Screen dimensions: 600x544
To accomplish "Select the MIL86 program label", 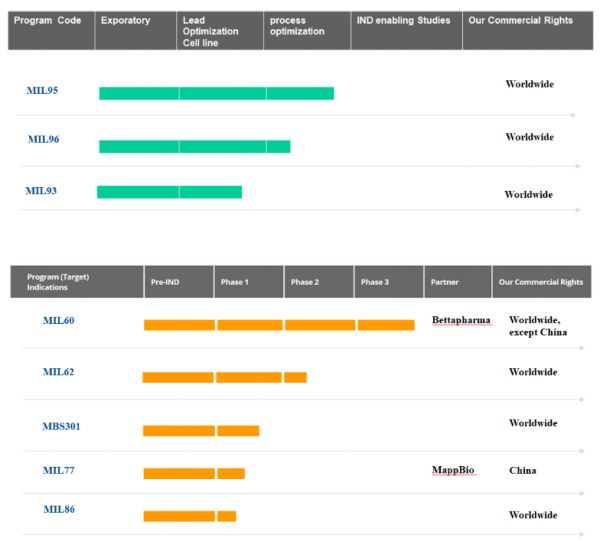I will (58, 510).
